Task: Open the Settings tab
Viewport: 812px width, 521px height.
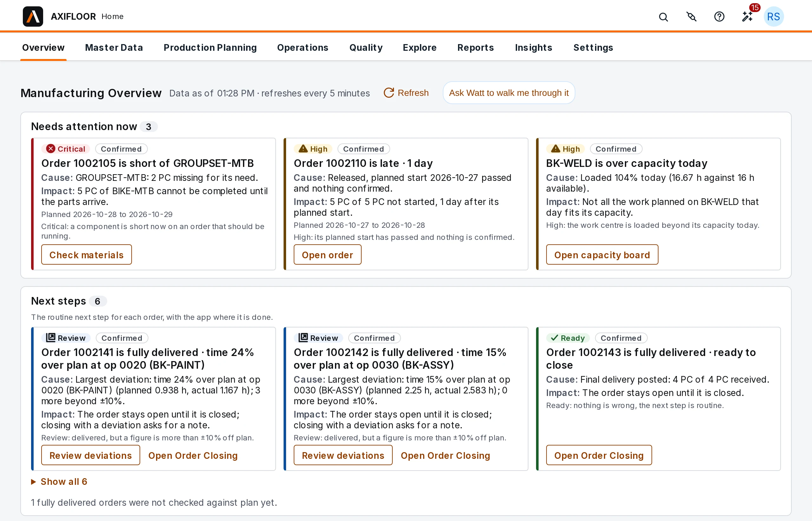Action: pyautogui.click(x=593, y=48)
